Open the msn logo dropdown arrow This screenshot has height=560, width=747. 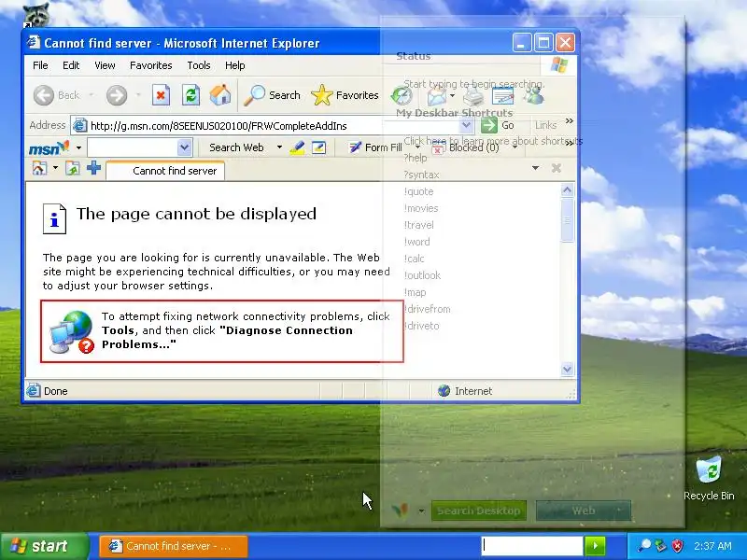[78, 148]
